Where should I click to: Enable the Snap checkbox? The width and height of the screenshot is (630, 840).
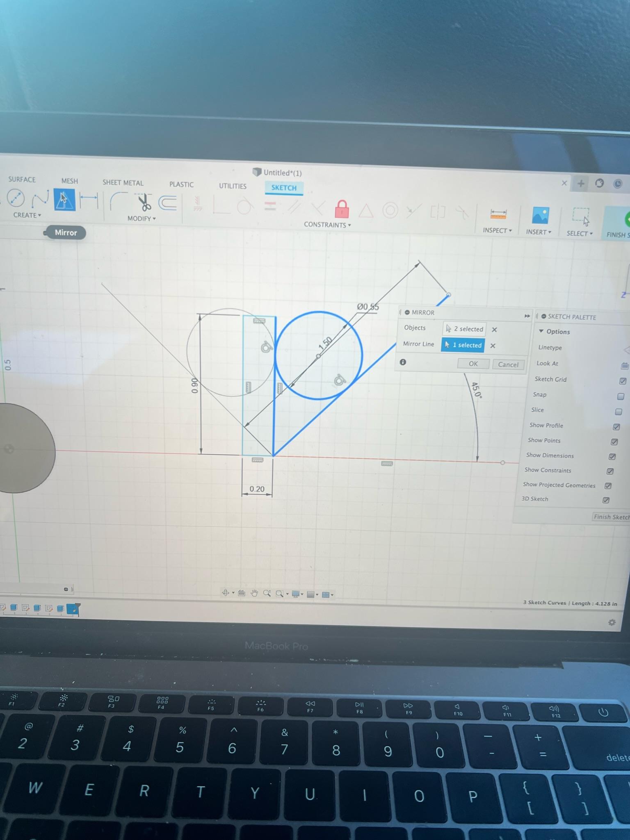coord(621,396)
